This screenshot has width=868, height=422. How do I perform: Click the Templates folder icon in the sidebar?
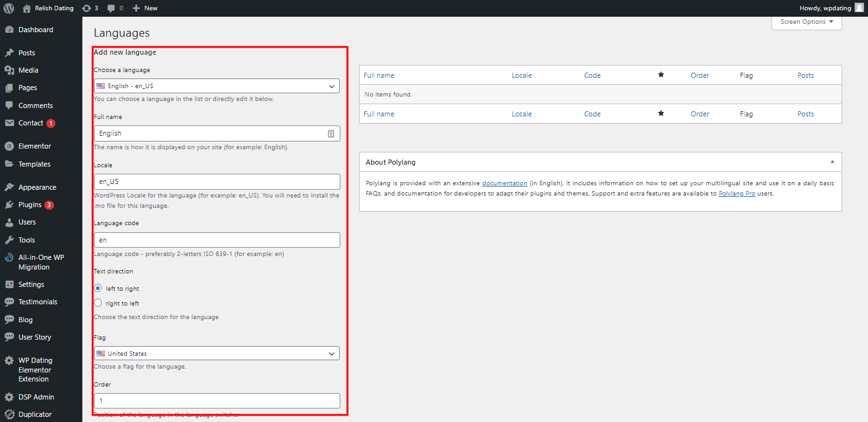(x=9, y=164)
